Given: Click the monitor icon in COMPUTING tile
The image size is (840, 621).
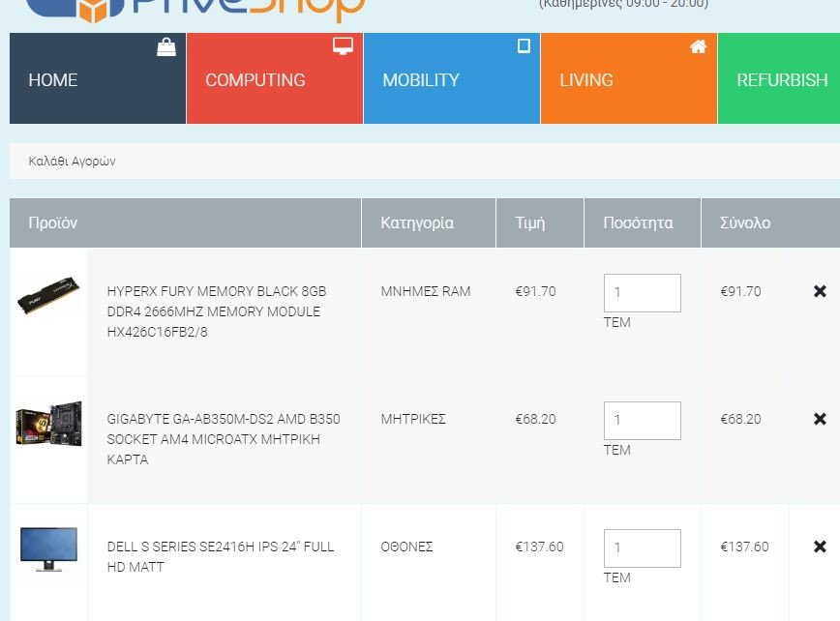Looking at the screenshot, I should coord(343,46).
